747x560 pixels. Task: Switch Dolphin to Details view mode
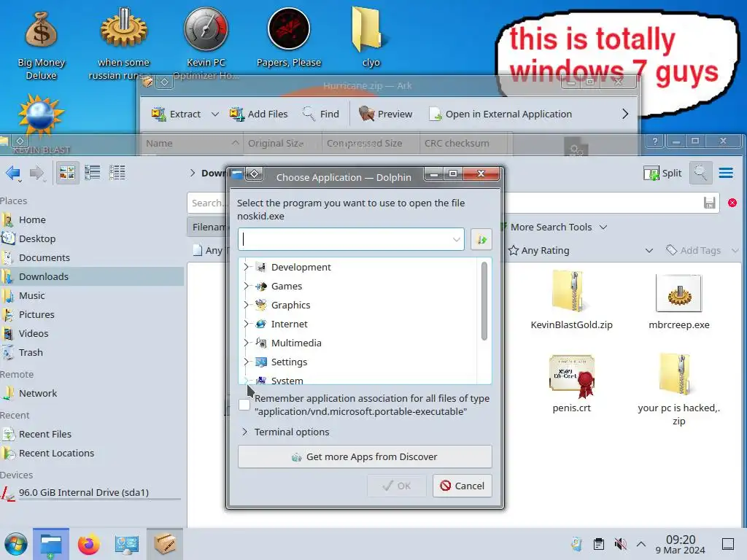pos(117,173)
